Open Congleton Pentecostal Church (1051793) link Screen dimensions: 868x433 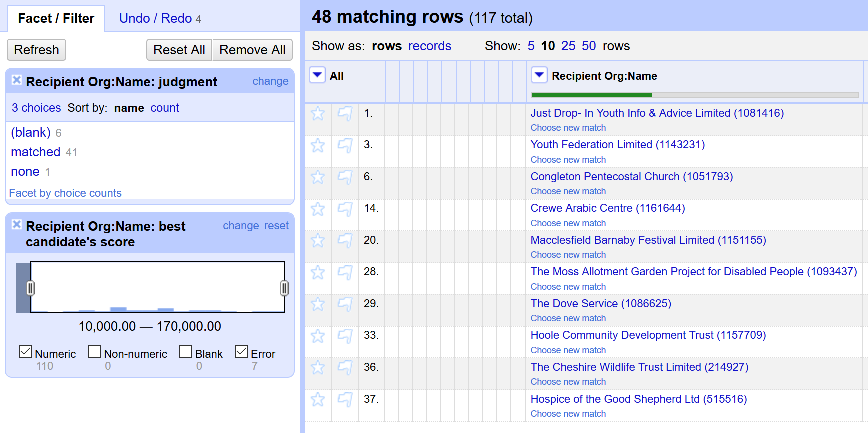tap(632, 176)
